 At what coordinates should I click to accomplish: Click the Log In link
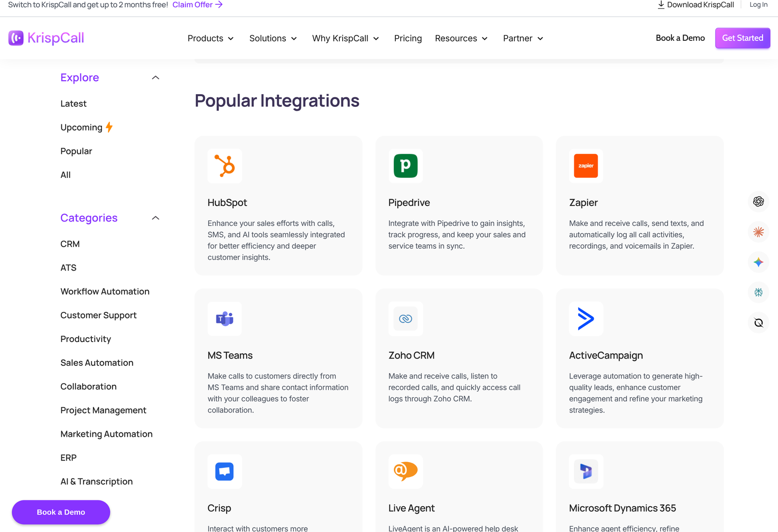759,5
